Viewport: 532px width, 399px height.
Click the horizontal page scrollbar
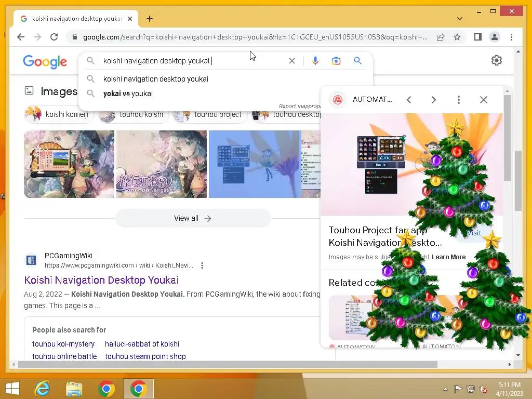pos(228,364)
